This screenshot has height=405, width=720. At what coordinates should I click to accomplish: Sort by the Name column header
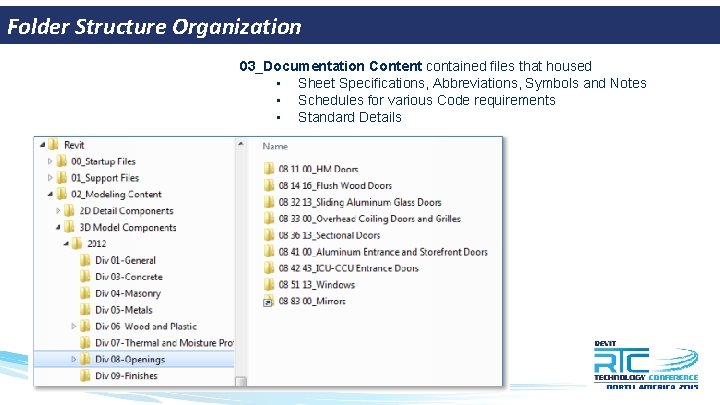(x=275, y=146)
